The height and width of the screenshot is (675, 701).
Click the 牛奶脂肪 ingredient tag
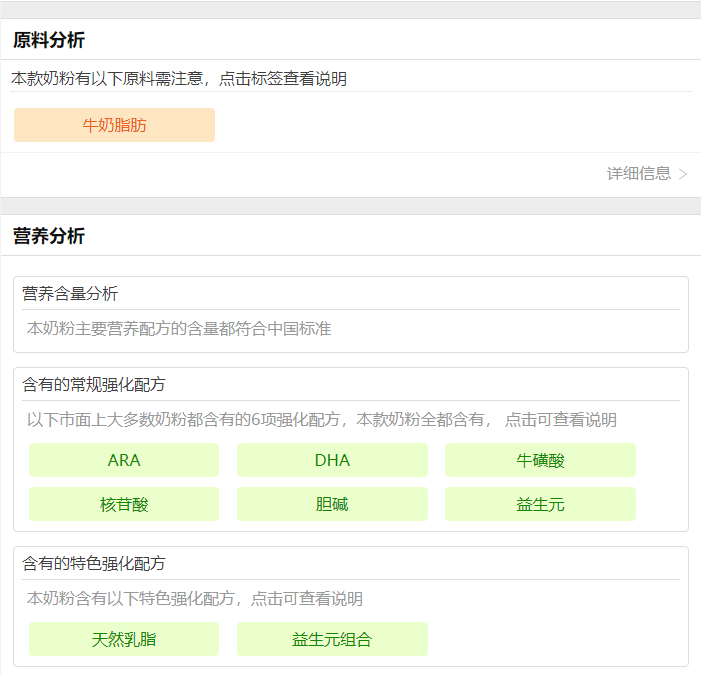(114, 125)
